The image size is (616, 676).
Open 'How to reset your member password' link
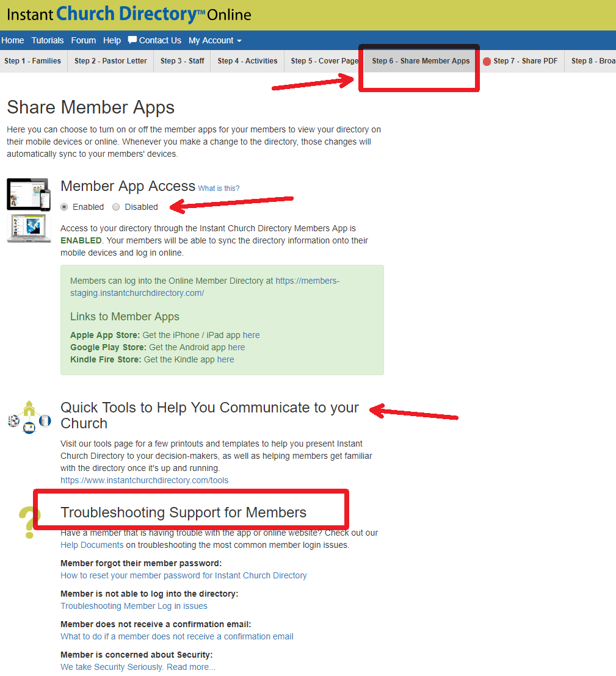(x=184, y=575)
